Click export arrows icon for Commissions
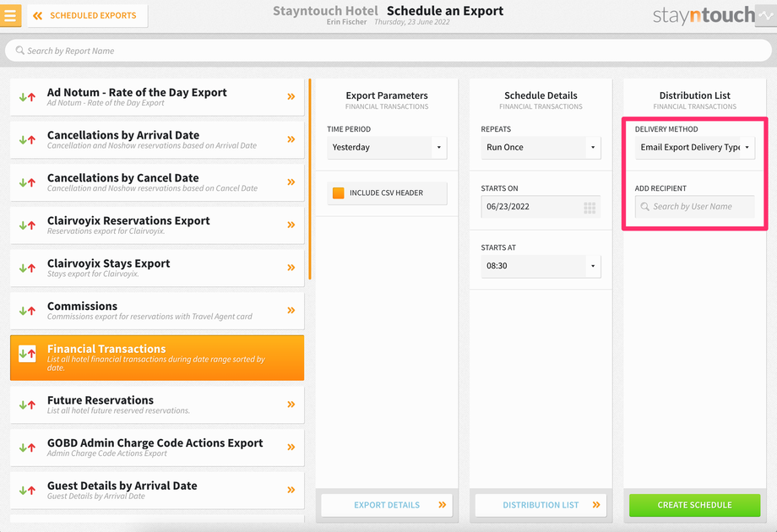 click(27, 311)
